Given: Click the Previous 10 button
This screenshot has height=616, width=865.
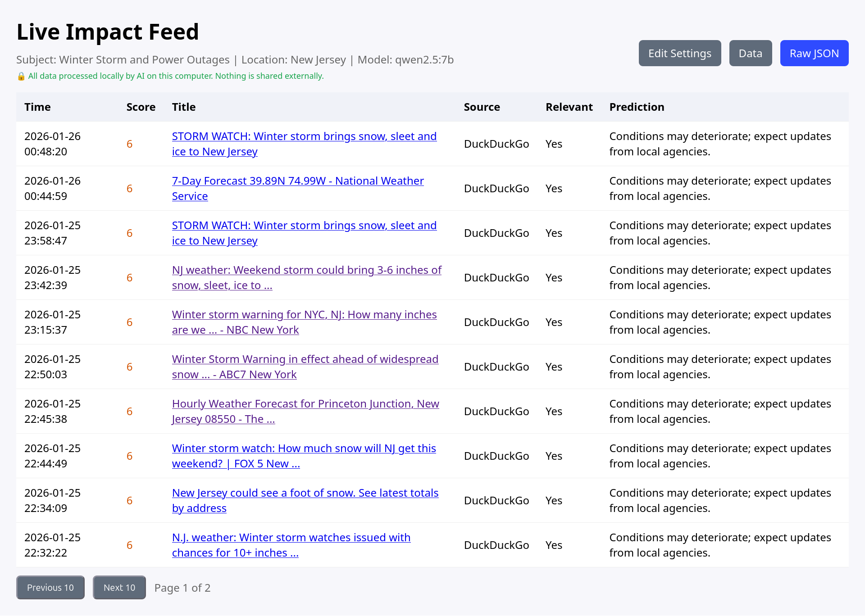Looking at the screenshot, I should click(50, 588).
